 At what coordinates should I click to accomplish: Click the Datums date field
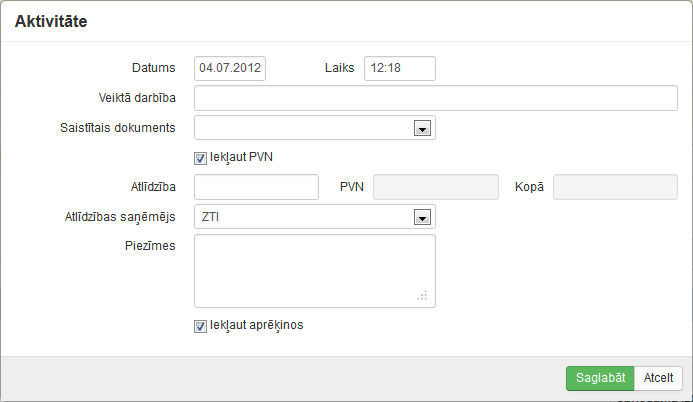click(x=230, y=68)
